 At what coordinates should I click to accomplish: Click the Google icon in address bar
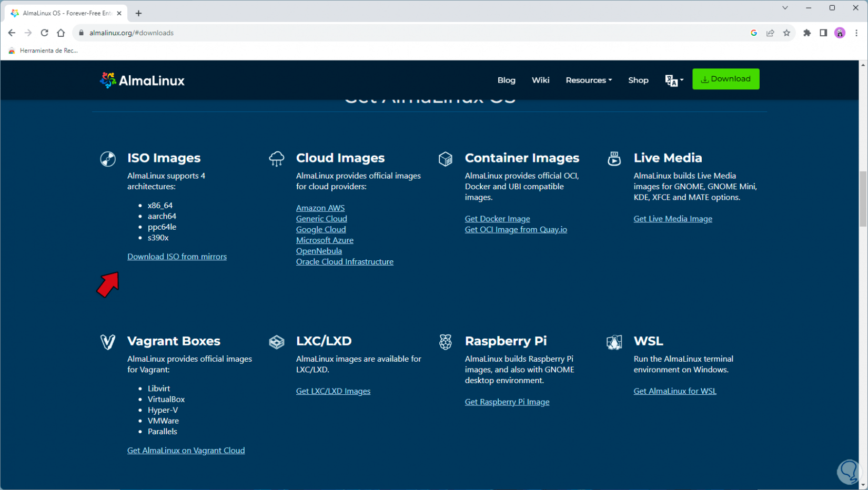pyautogui.click(x=754, y=33)
